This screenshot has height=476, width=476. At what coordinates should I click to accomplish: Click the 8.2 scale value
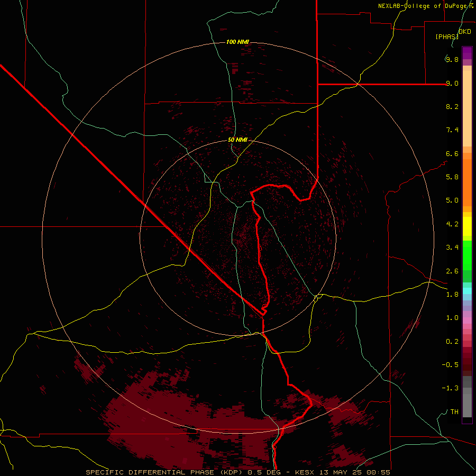coord(452,106)
